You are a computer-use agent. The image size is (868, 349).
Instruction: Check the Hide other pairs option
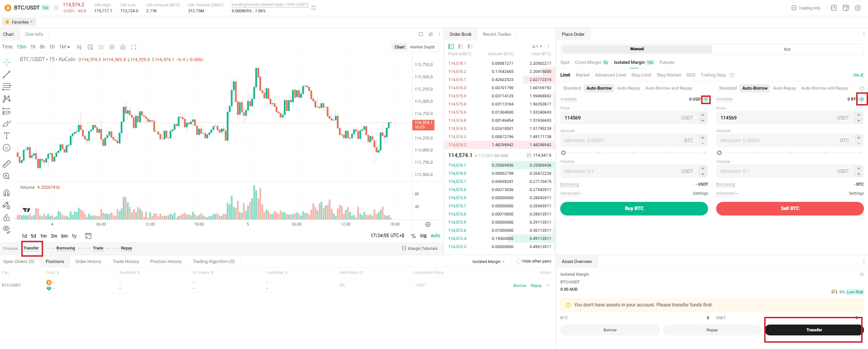[x=519, y=261]
